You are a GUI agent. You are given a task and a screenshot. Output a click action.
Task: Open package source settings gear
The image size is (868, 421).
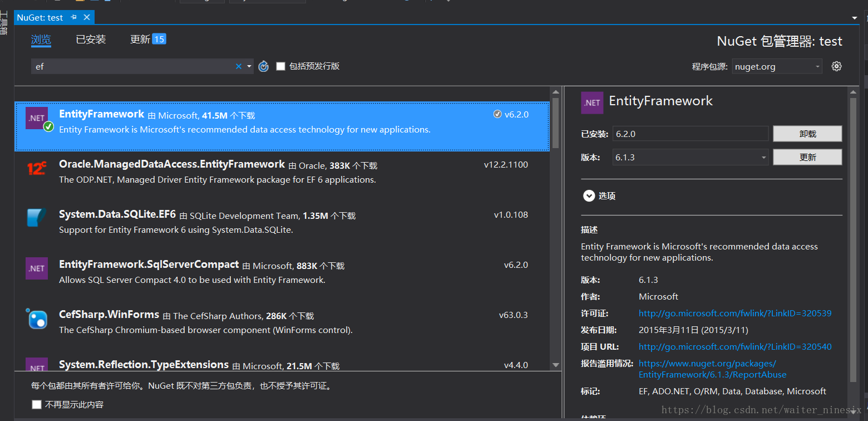pyautogui.click(x=836, y=66)
